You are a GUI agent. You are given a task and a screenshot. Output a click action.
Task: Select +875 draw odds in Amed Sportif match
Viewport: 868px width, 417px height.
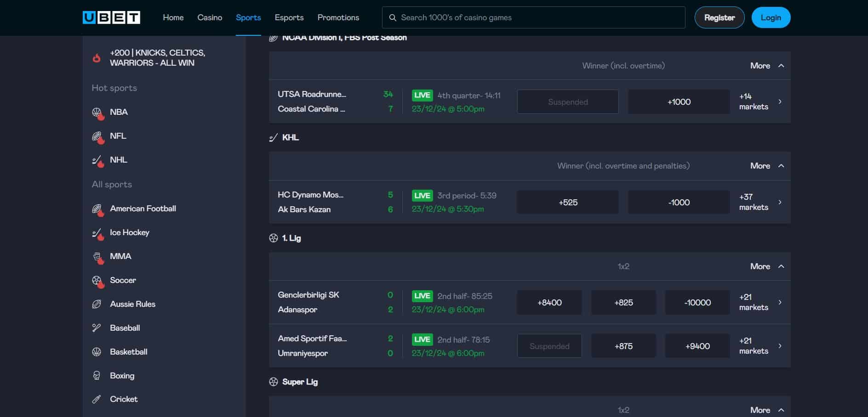[x=623, y=346]
